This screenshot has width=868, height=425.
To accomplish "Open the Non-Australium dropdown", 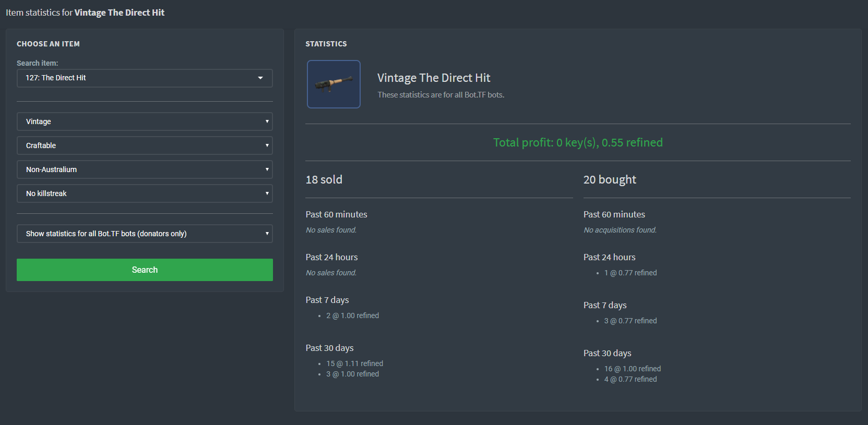I will point(145,169).
